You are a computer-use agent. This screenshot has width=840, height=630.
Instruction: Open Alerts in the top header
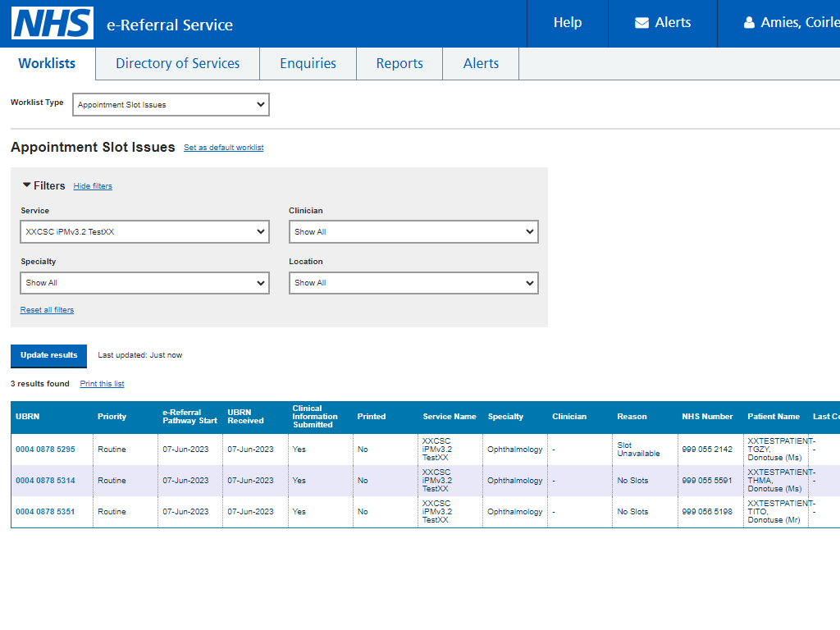[663, 22]
